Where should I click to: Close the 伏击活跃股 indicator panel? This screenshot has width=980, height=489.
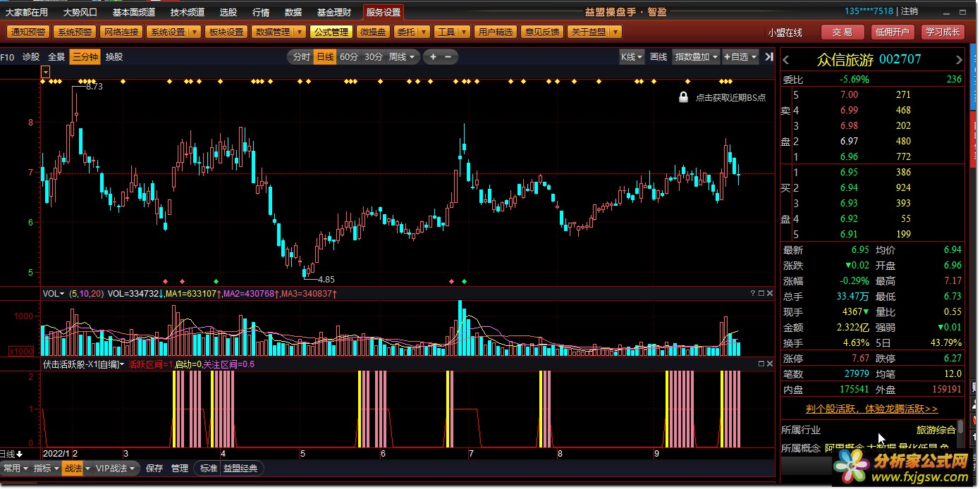(770, 364)
